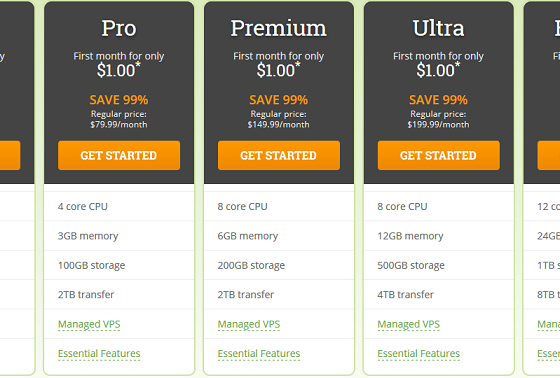The width and height of the screenshot is (560, 378).
Task: Open Essential Features in Ultra column
Action: pyautogui.click(x=419, y=353)
